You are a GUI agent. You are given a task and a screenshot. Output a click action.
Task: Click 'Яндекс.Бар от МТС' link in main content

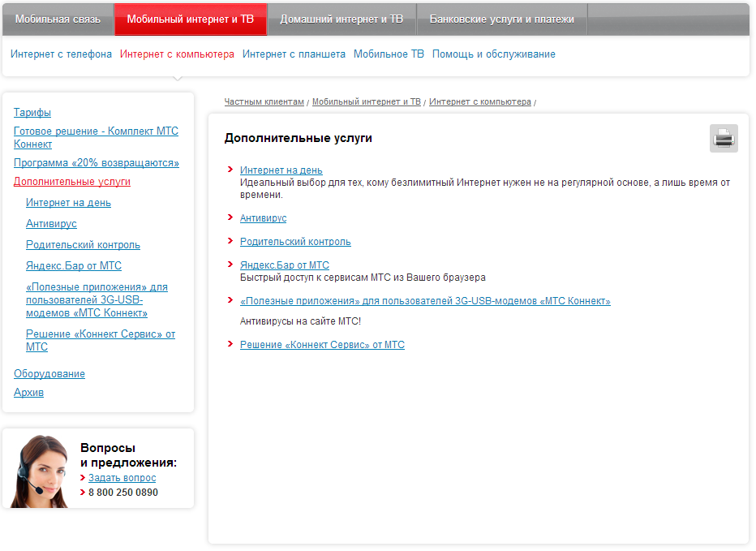click(x=285, y=265)
